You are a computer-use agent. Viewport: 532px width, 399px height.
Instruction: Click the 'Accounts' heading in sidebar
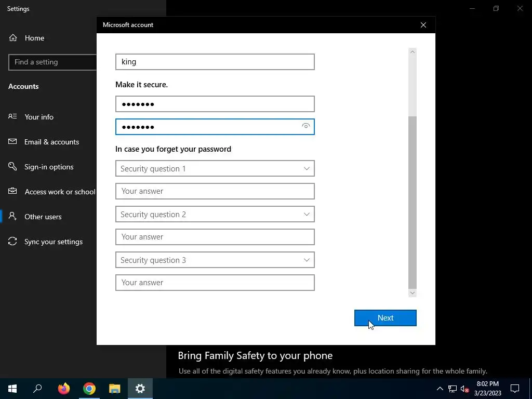click(x=23, y=86)
